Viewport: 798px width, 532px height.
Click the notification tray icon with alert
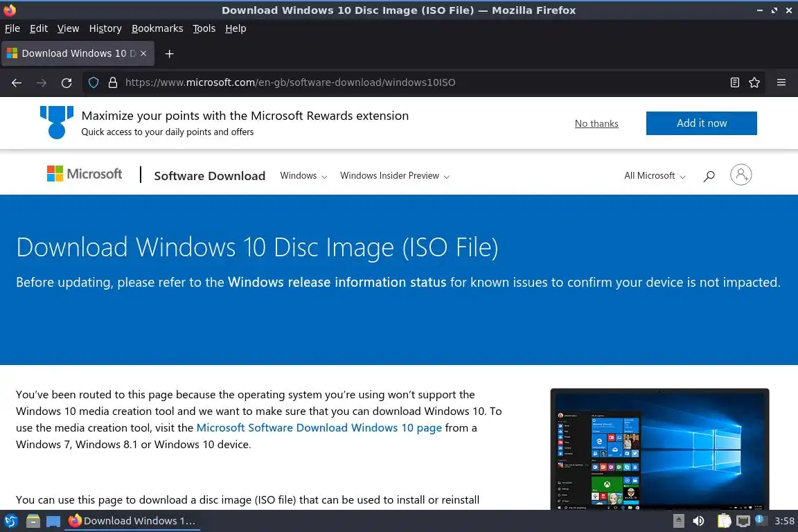760,520
